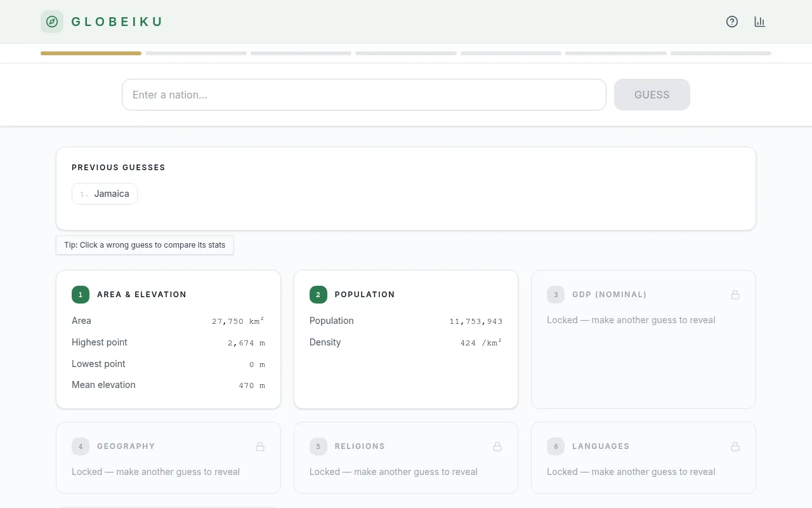Image resolution: width=812 pixels, height=508 pixels.
Task: Click the Globeiku compass logo icon
Action: click(x=52, y=22)
